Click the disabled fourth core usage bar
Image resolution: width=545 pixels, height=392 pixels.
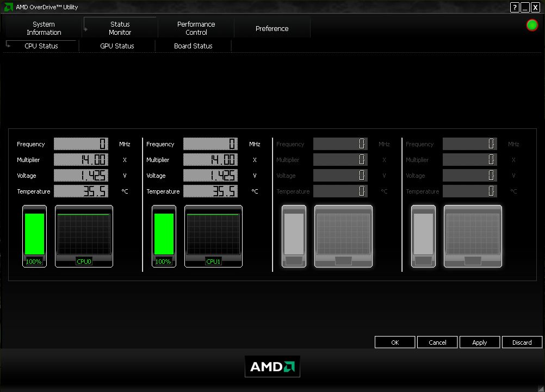tap(423, 236)
